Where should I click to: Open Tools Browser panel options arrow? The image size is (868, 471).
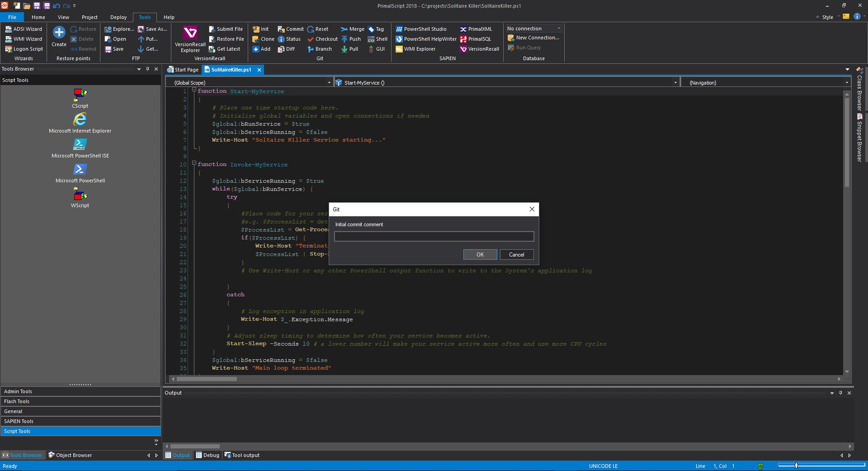coord(139,69)
